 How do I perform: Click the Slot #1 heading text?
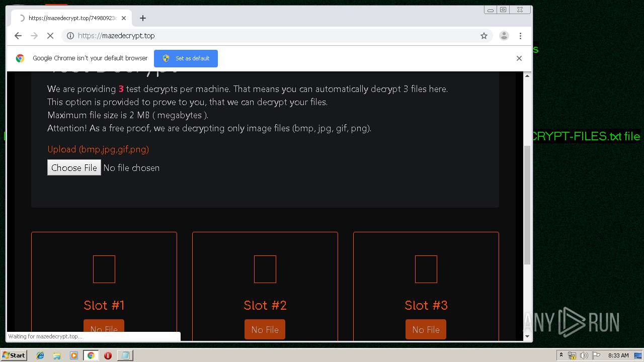(x=104, y=305)
